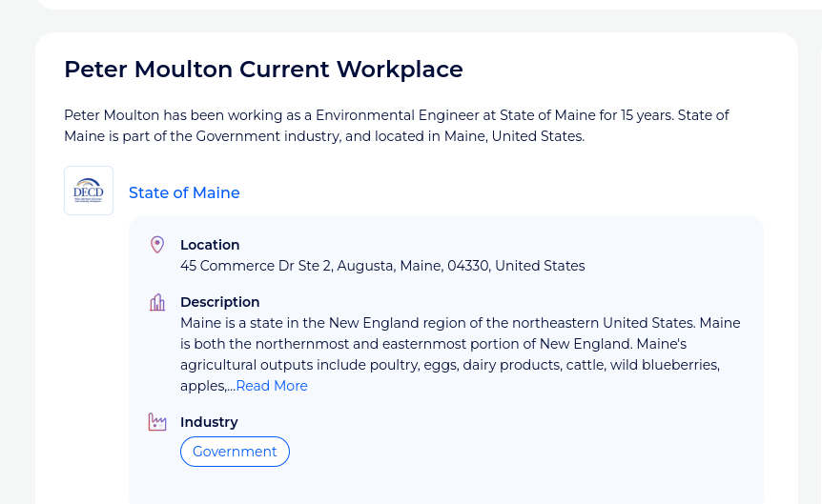Screen dimensions: 822x504
Task: Select the Government industry tag
Action: click(x=235, y=452)
